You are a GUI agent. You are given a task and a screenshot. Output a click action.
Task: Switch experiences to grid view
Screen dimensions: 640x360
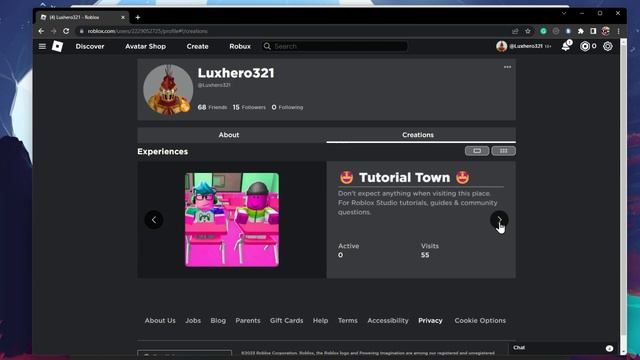tap(504, 151)
